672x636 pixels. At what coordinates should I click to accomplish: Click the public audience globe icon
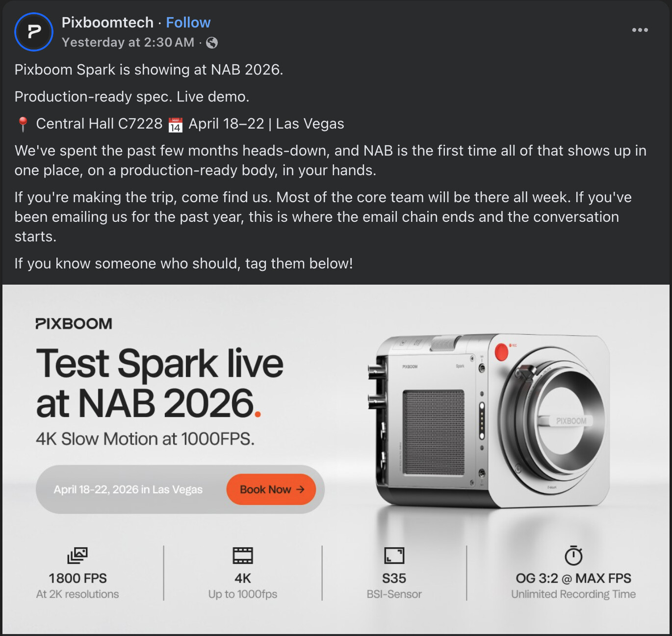pyautogui.click(x=212, y=43)
